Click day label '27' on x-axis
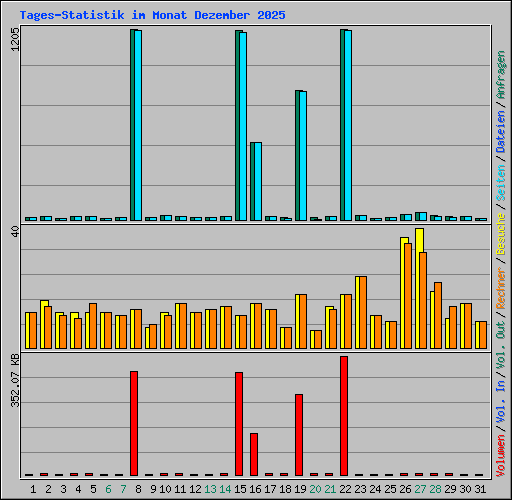The width and height of the screenshot is (512, 500). (420, 489)
